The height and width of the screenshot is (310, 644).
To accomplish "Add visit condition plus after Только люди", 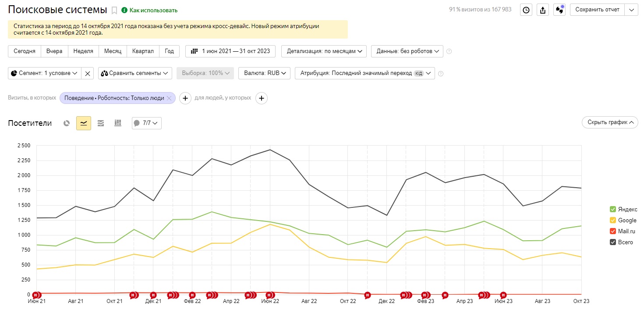I will [x=185, y=98].
